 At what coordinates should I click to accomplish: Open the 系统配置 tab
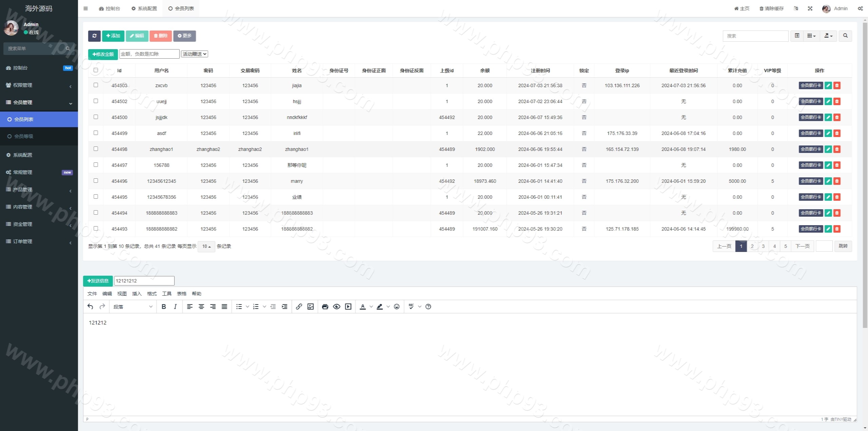pos(144,8)
